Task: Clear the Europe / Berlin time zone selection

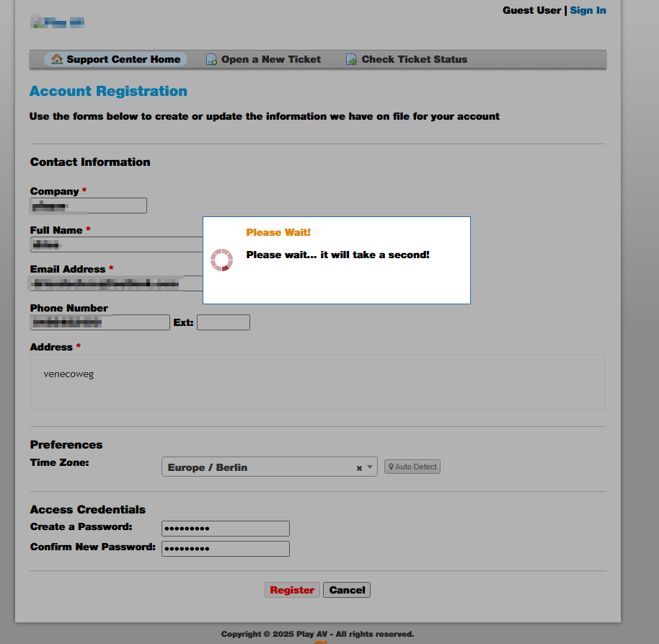Action: [359, 468]
